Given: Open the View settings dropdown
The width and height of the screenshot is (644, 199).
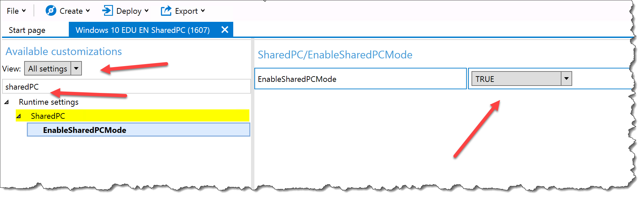Looking at the screenshot, I should pyautogui.click(x=76, y=68).
